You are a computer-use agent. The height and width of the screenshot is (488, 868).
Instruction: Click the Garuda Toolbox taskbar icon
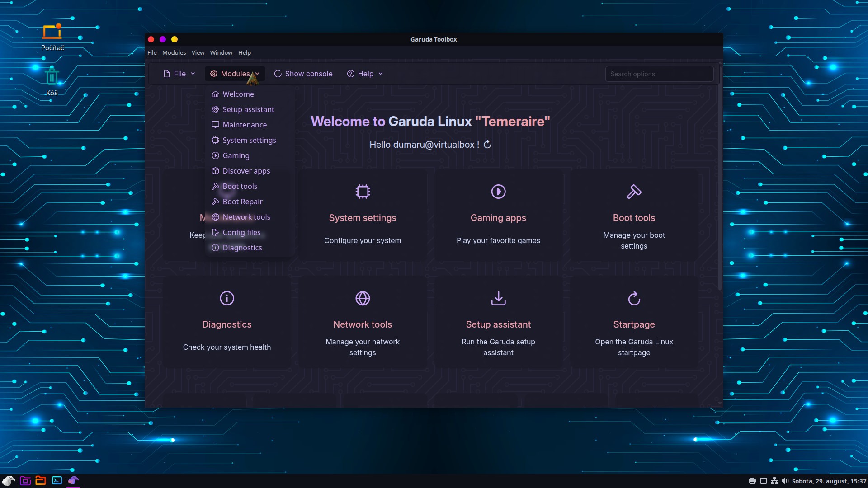(x=73, y=481)
